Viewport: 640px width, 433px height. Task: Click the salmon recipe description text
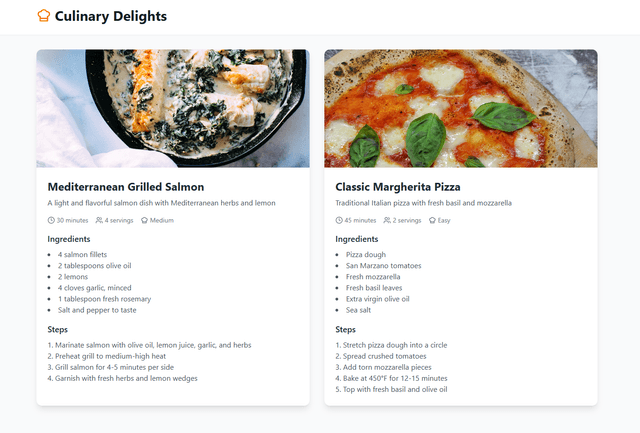162,203
